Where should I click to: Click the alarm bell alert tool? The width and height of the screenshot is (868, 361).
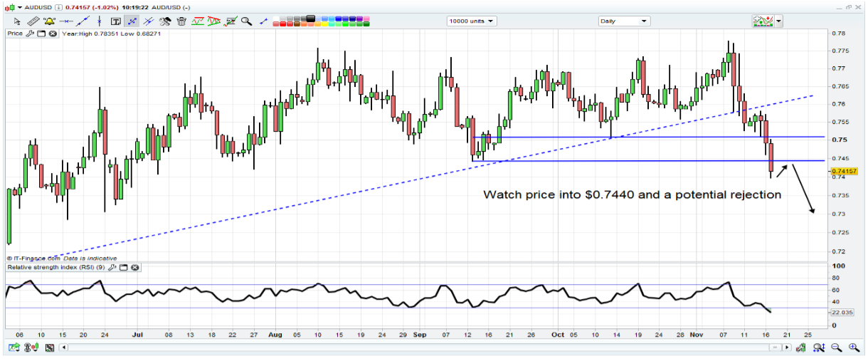pos(49,21)
